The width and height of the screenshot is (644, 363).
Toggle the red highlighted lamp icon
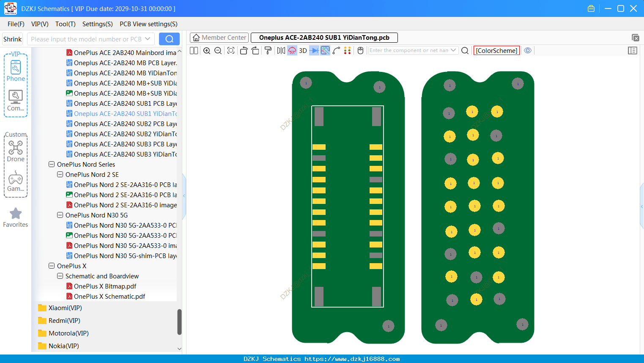[x=292, y=50]
